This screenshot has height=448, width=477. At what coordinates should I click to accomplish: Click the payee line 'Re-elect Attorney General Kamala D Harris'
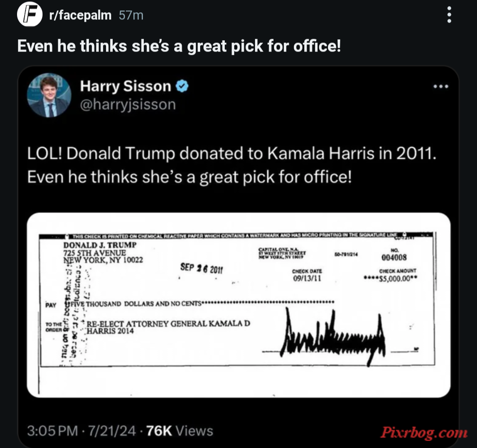[x=168, y=327]
